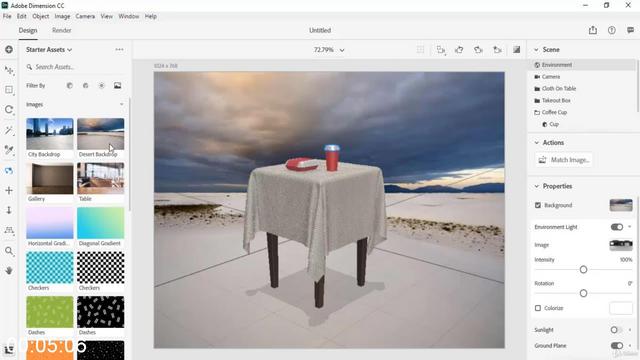Viewport: 640px width, 360px height.
Task: Expand the Sunlight options arrow
Action: pyautogui.click(x=630, y=330)
